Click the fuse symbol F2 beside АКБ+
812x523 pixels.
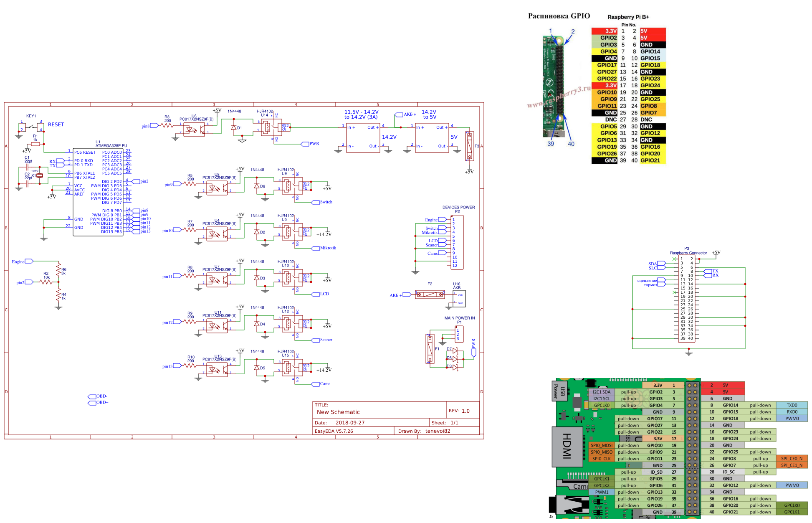[x=429, y=294]
